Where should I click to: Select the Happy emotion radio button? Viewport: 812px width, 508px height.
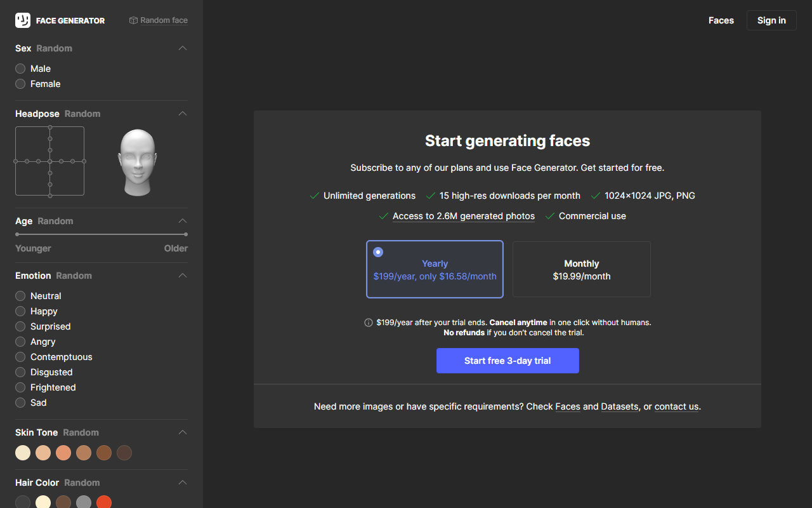20,311
